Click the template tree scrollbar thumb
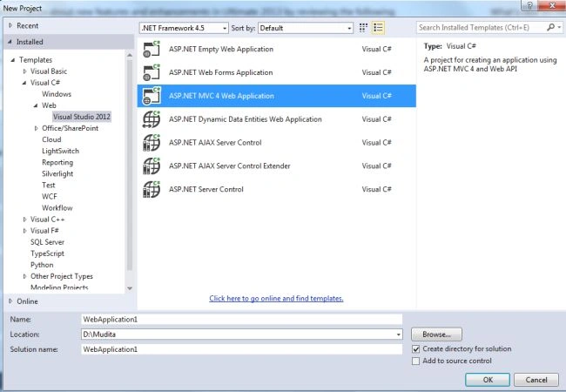 point(130,165)
